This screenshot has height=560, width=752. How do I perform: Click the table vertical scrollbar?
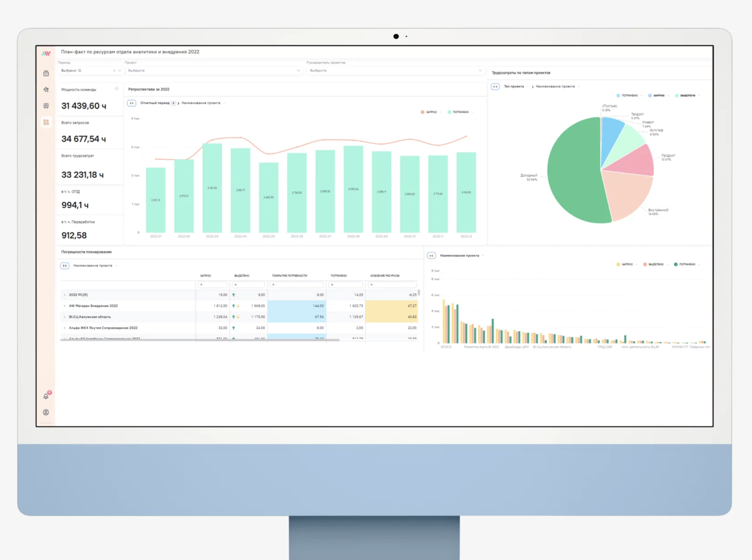pos(419,293)
